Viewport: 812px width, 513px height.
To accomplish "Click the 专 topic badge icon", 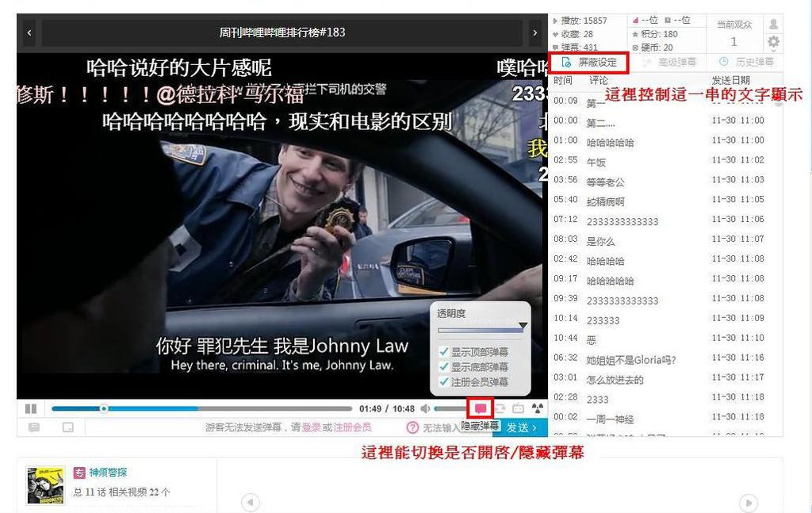I will pyautogui.click(x=79, y=473).
